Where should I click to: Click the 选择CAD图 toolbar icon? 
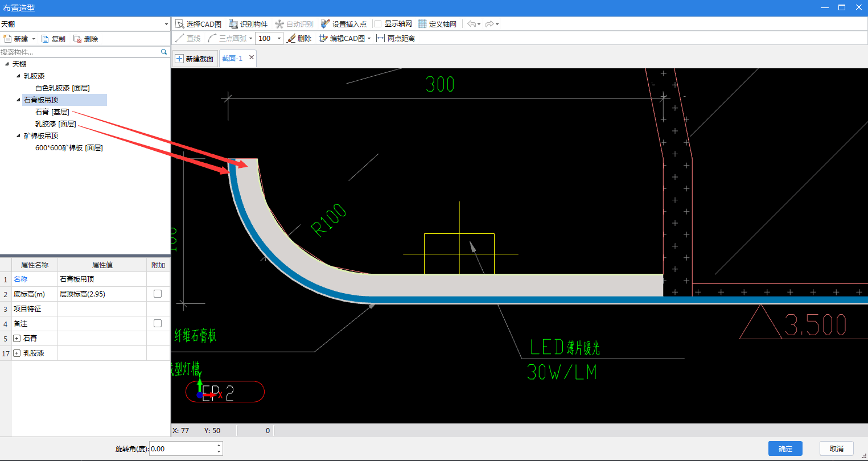click(180, 24)
